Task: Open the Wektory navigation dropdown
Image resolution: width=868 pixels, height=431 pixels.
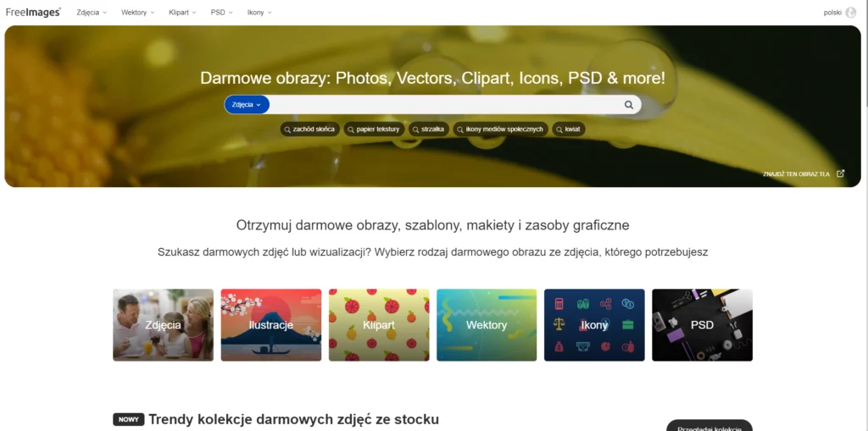Action: (138, 12)
